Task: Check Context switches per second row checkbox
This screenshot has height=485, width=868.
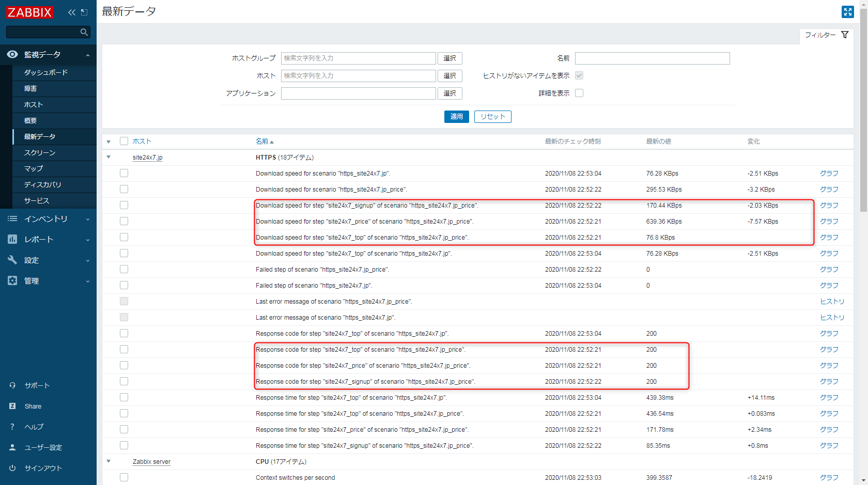Action: point(124,477)
